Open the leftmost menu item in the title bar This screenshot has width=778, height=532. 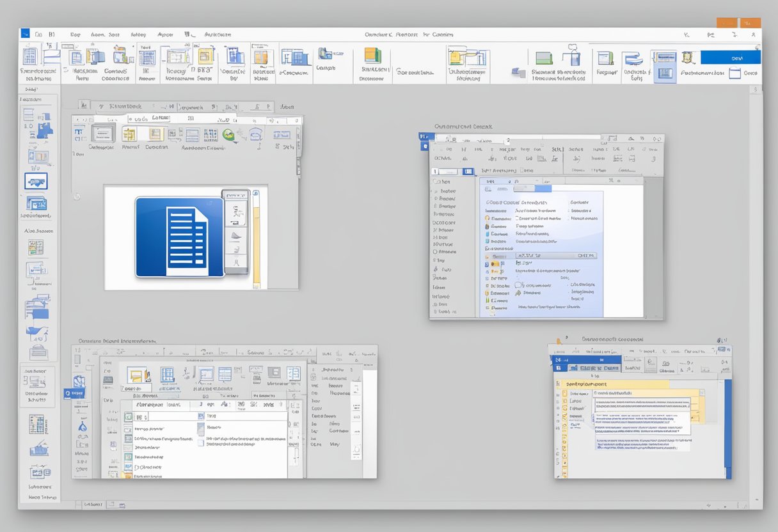[x=26, y=34]
